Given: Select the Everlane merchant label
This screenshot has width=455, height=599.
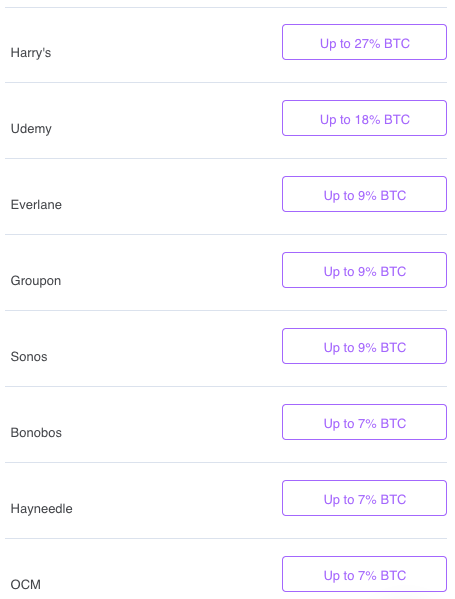Looking at the screenshot, I should pyautogui.click(x=36, y=204).
